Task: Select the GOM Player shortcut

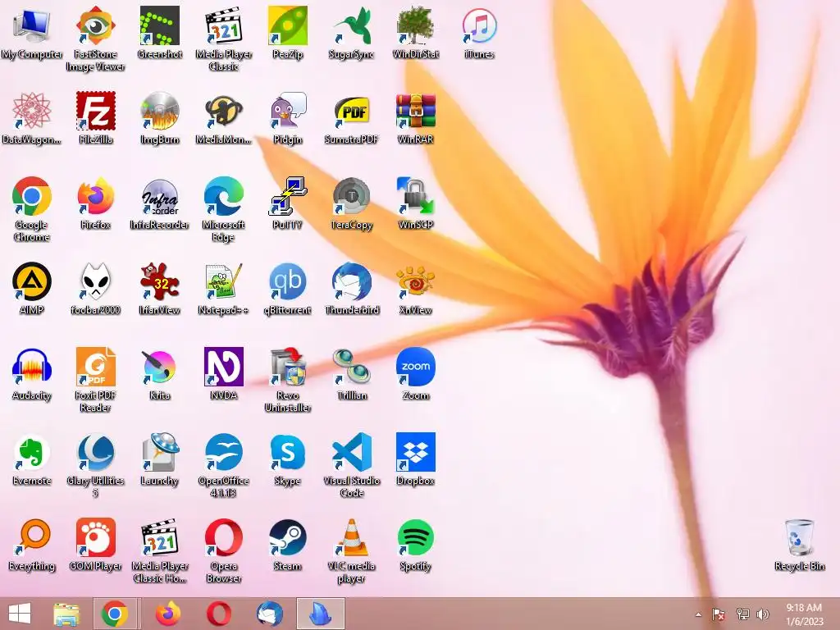Action: pyautogui.click(x=95, y=536)
